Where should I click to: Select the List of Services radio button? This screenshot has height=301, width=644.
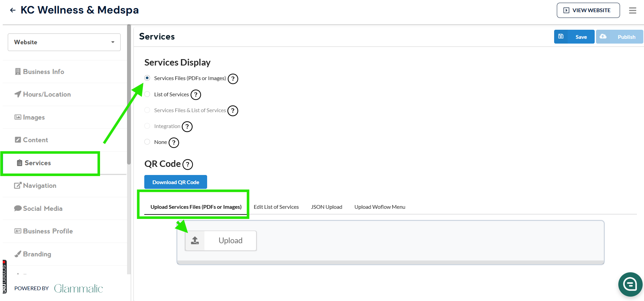click(x=147, y=94)
